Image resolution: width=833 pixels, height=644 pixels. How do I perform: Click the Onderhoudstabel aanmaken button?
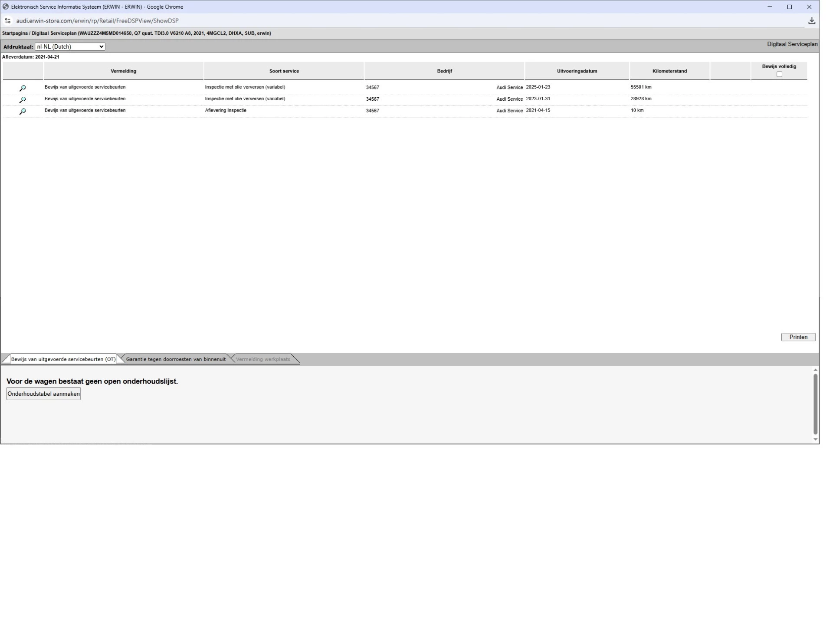click(43, 394)
